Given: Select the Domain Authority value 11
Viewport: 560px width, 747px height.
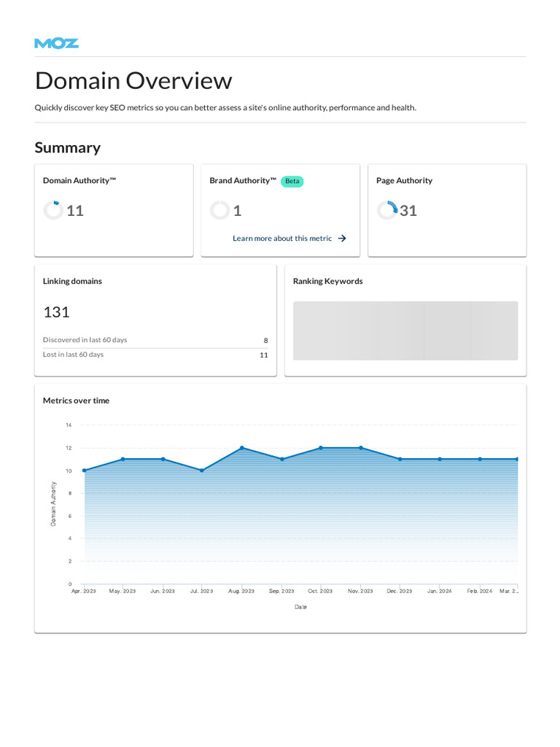Looking at the screenshot, I should tap(75, 211).
